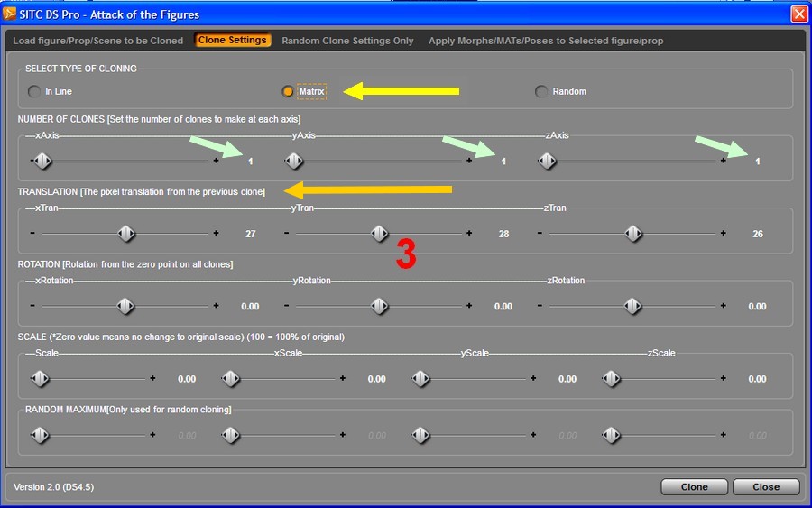The image size is (812, 508).
Task: Increase yTran with plus button
Action: (469, 233)
